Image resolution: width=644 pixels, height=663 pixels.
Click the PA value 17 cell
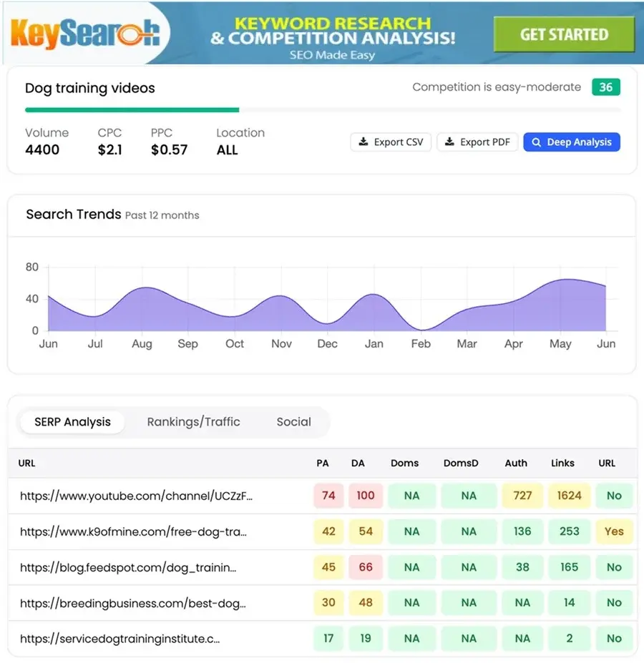(x=328, y=639)
